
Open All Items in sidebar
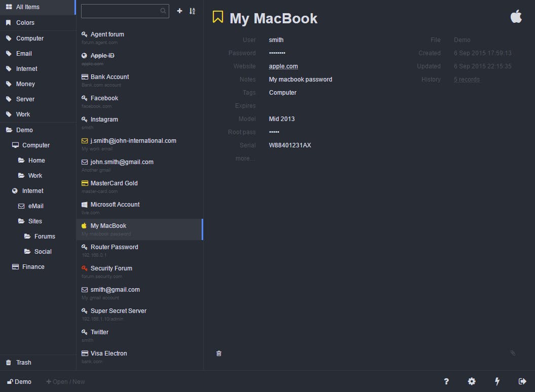point(37,7)
